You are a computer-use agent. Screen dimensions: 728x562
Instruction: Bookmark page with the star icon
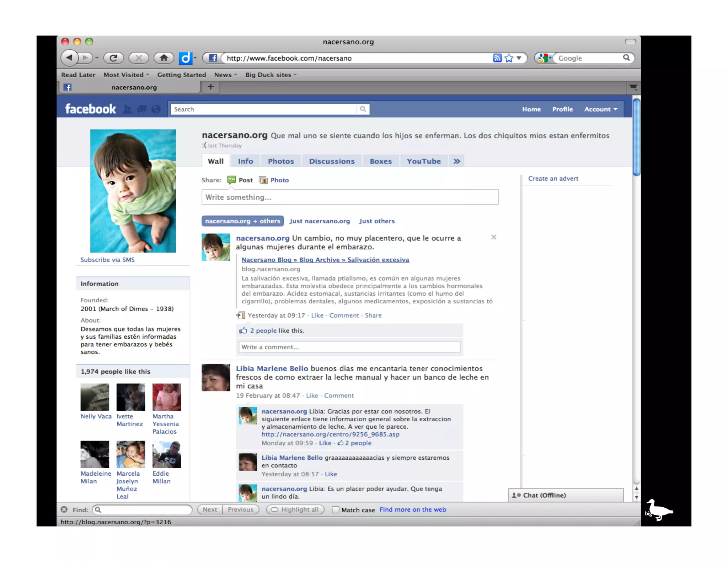pyautogui.click(x=509, y=58)
